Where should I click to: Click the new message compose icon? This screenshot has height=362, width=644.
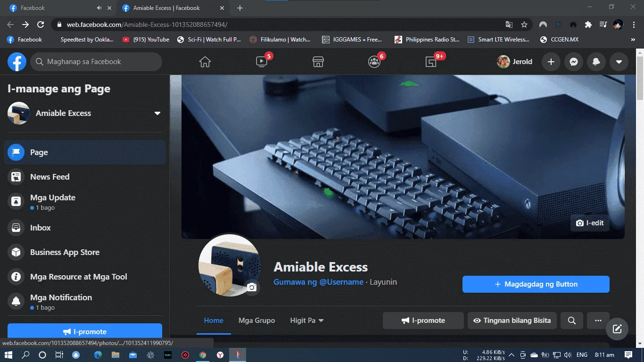(x=617, y=329)
